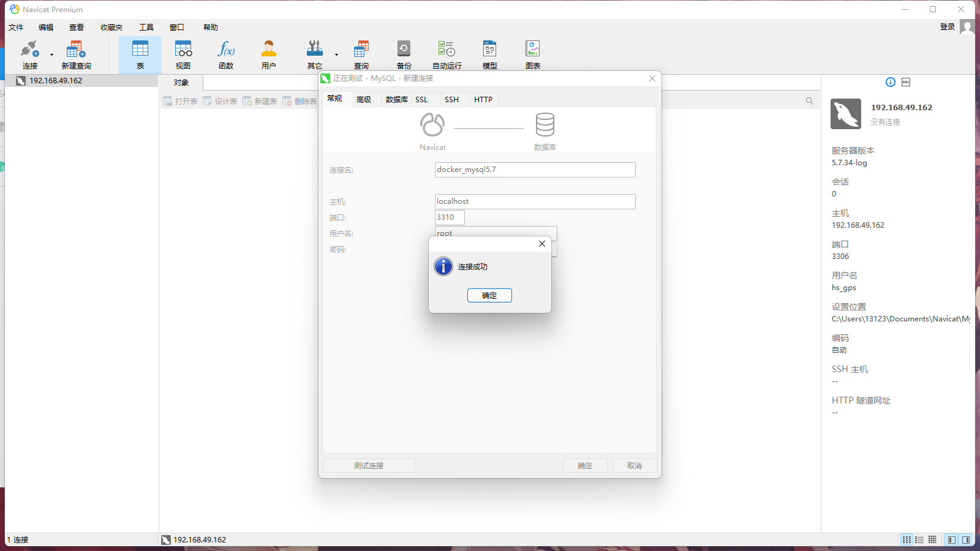Select the 视图 (View) toolbar icon
This screenshot has height=551, width=980.
tap(183, 54)
